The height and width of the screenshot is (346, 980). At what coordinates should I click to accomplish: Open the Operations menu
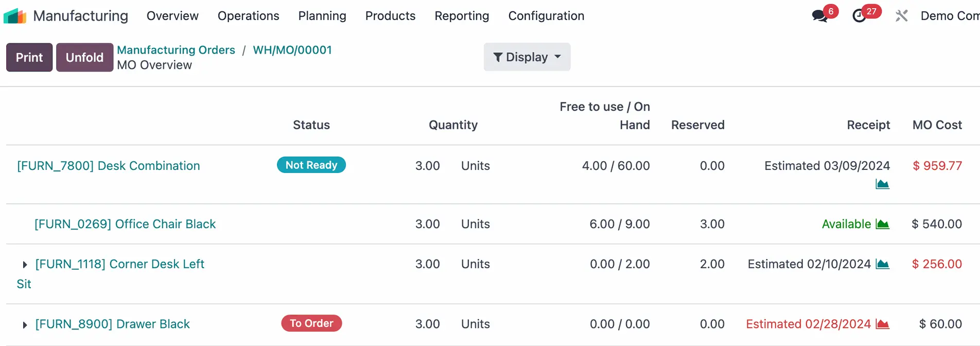248,16
